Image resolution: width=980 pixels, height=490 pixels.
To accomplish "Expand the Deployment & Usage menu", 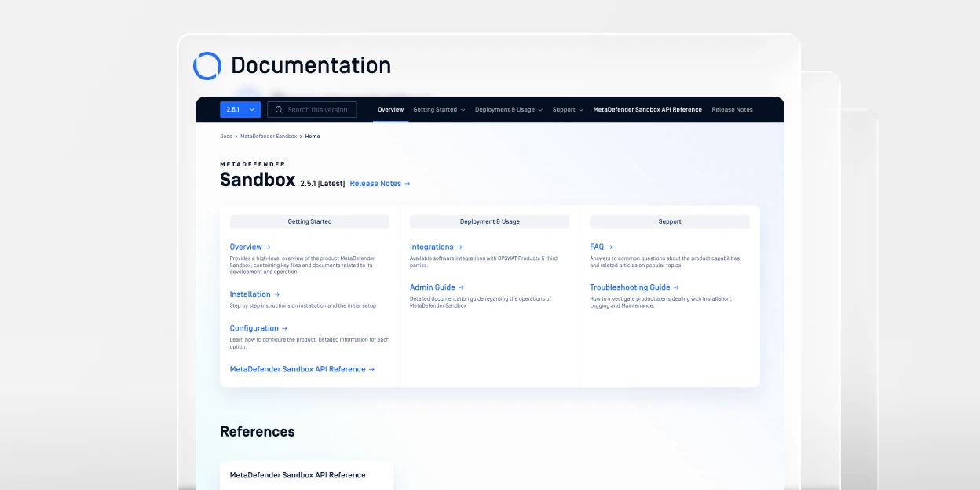I will coord(509,110).
